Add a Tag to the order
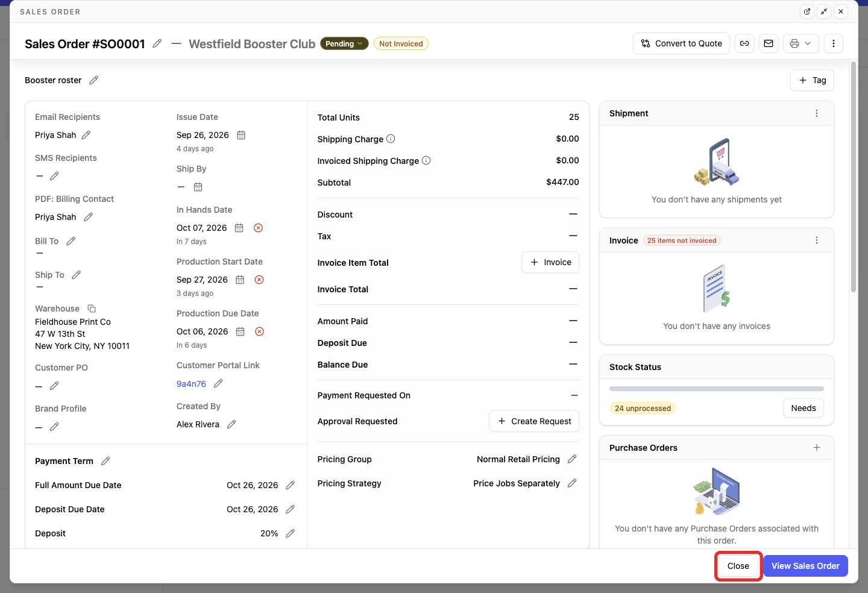Viewport: 868px width, 593px height. click(812, 80)
